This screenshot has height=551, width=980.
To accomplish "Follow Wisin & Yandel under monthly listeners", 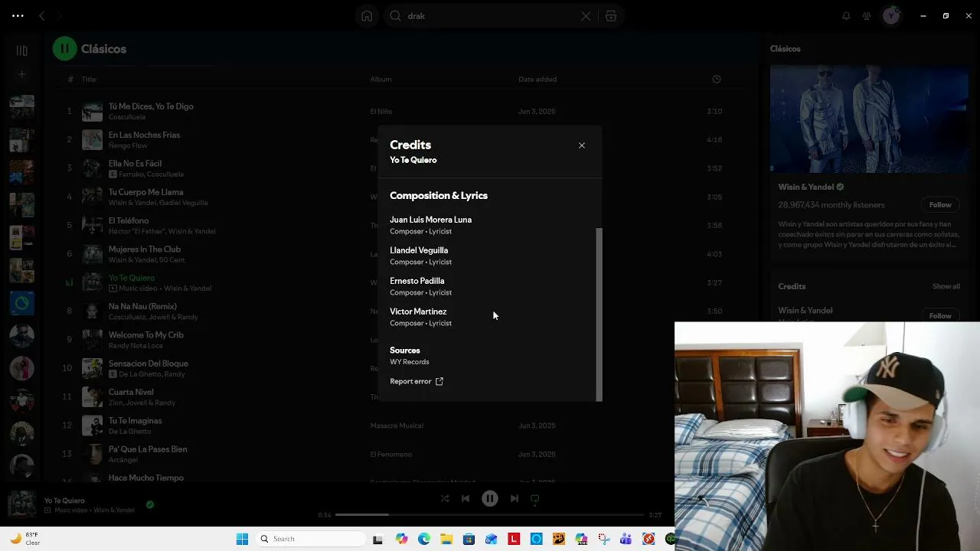I will [x=940, y=205].
